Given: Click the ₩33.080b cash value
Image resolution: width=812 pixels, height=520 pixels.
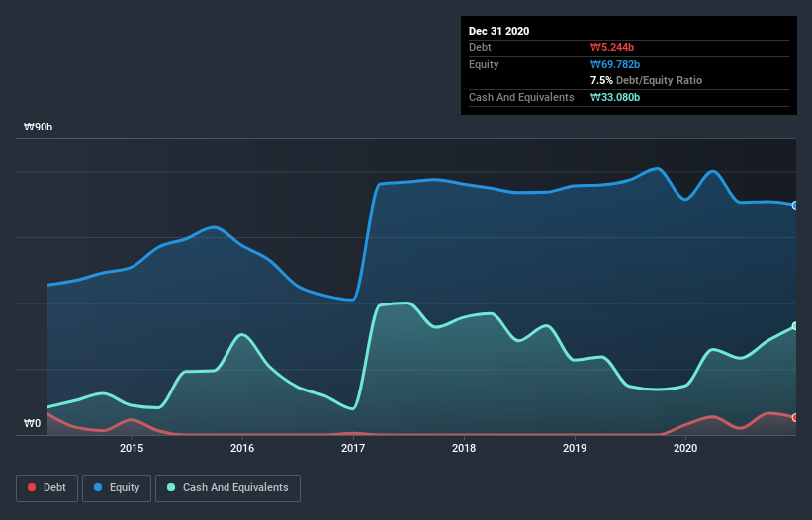Looking at the screenshot, I should click(x=615, y=97).
